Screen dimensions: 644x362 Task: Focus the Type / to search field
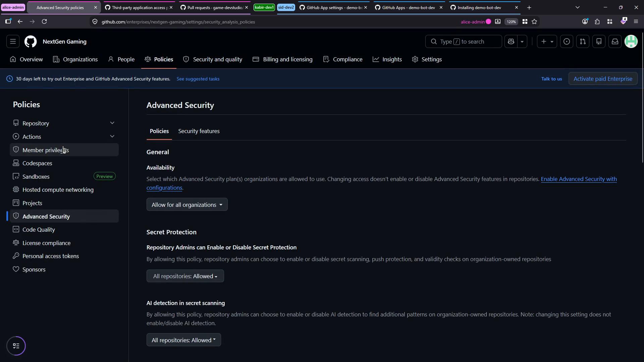pos(464,42)
